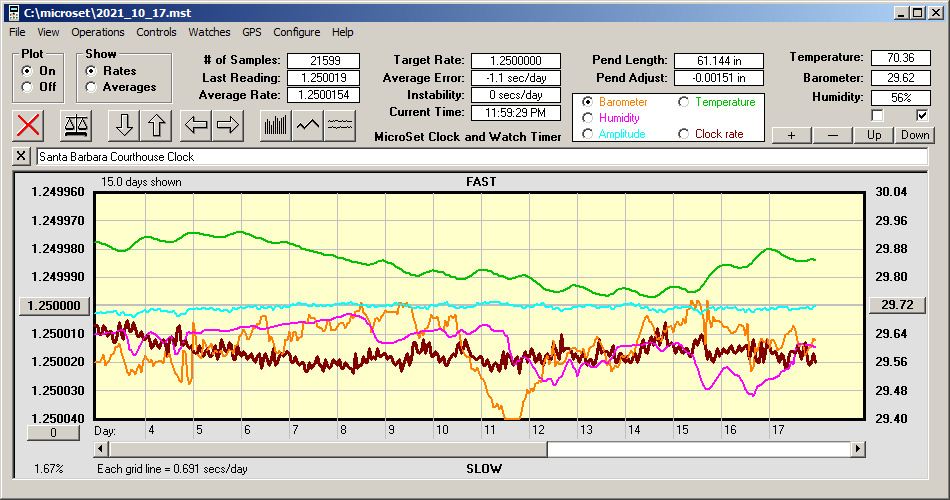This screenshot has width=950, height=500.
Task: Open the Configure menu
Action: tap(297, 32)
